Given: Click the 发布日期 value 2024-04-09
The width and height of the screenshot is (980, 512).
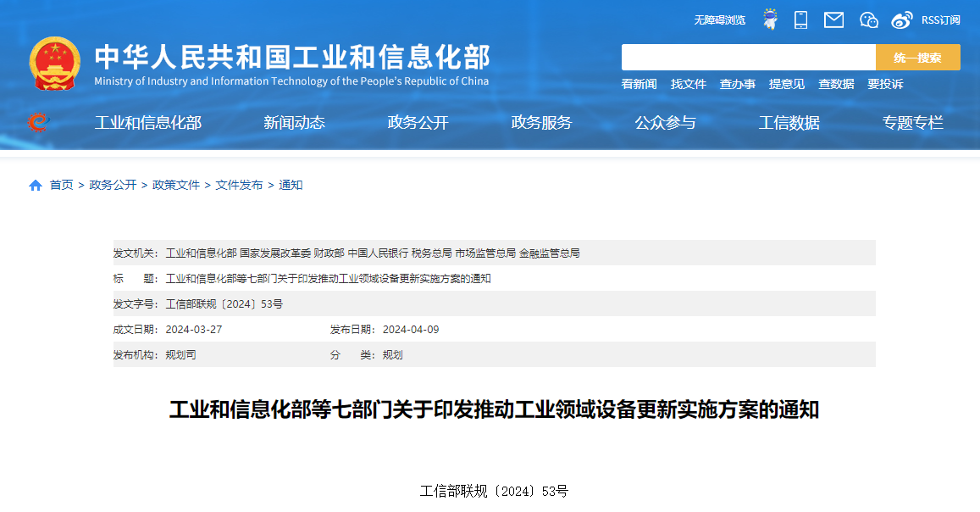Looking at the screenshot, I should pyautogui.click(x=411, y=330).
